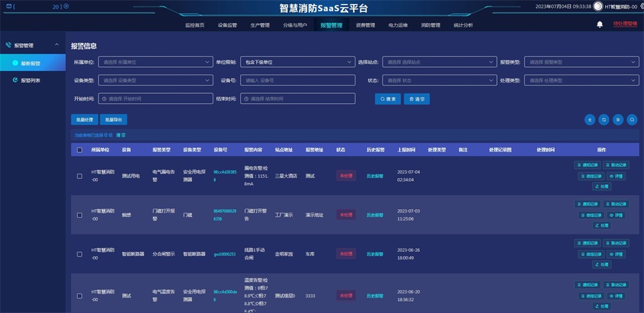This screenshot has height=313, width=644.
Task: Select 报警列表 in the sidebar
Action: (x=32, y=80)
